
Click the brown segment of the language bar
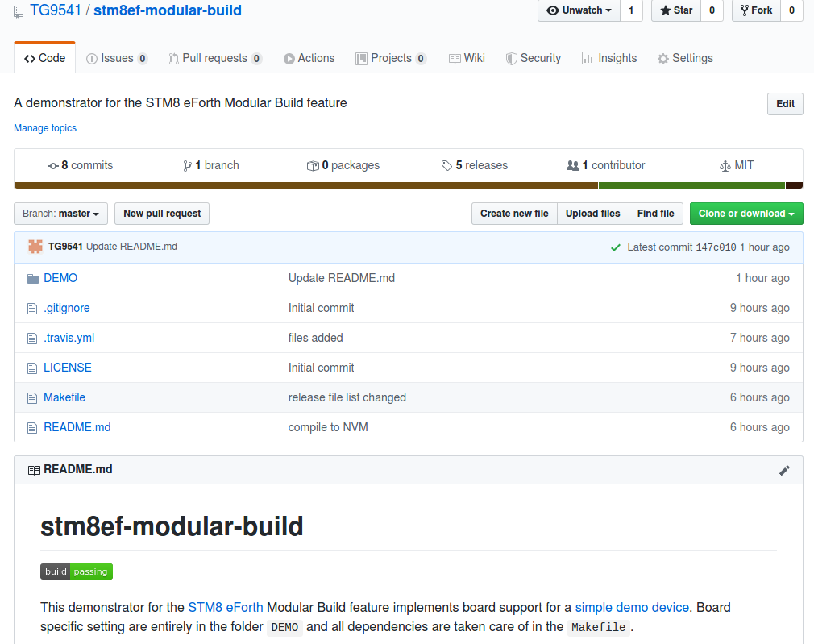[305, 185]
